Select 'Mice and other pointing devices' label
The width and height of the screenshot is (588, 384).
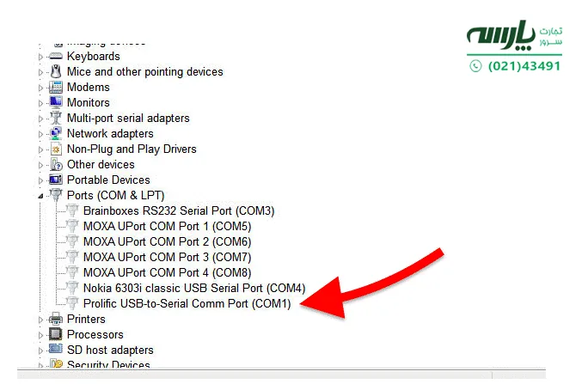coord(144,71)
